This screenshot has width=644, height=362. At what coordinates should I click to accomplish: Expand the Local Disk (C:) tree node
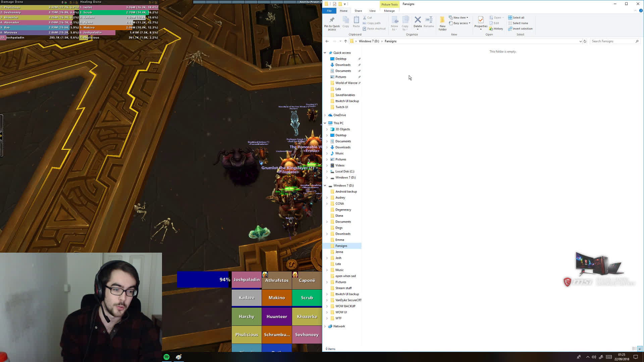(327, 171)
